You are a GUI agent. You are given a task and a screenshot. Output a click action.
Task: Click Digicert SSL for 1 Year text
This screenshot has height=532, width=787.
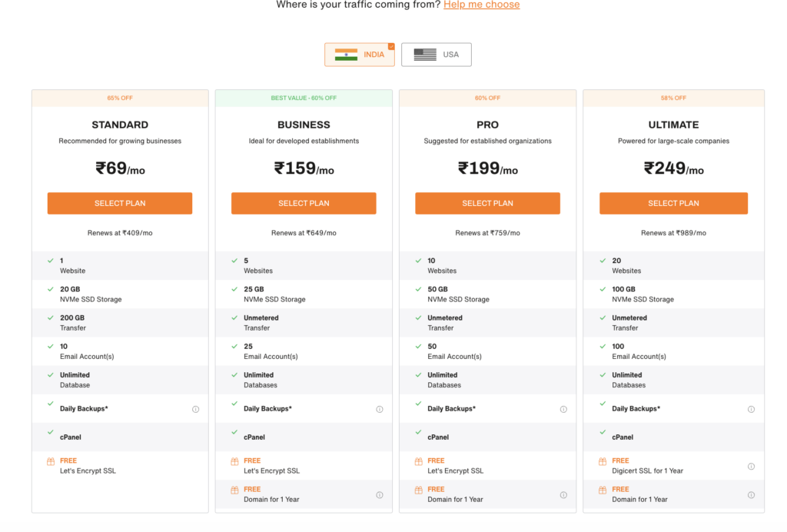pos(647,471)
